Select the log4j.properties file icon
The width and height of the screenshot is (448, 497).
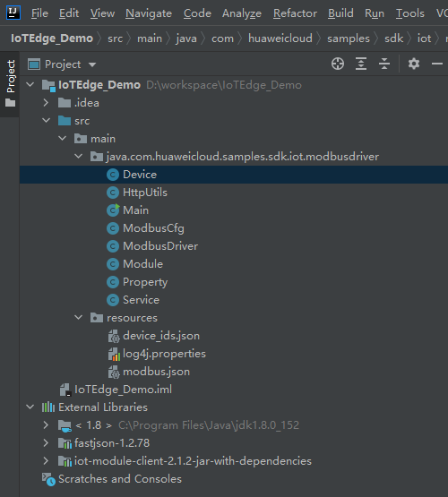pyautogui.click(x=114, y=354)
